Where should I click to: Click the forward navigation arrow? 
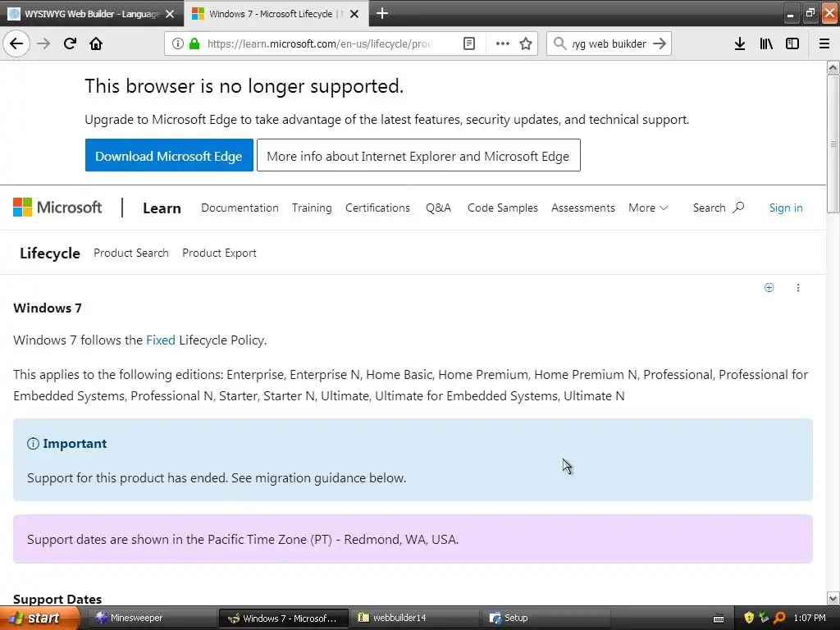43,43
